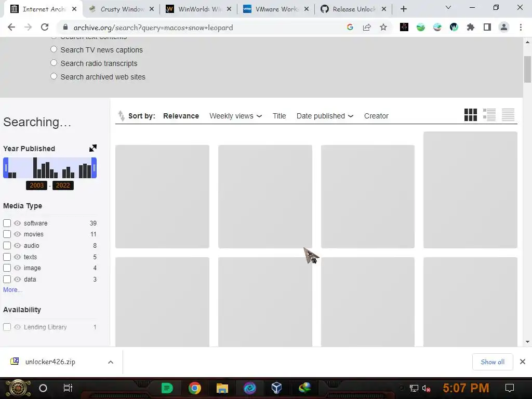
Task: Click the 2003 start year field
Action: 37,185
